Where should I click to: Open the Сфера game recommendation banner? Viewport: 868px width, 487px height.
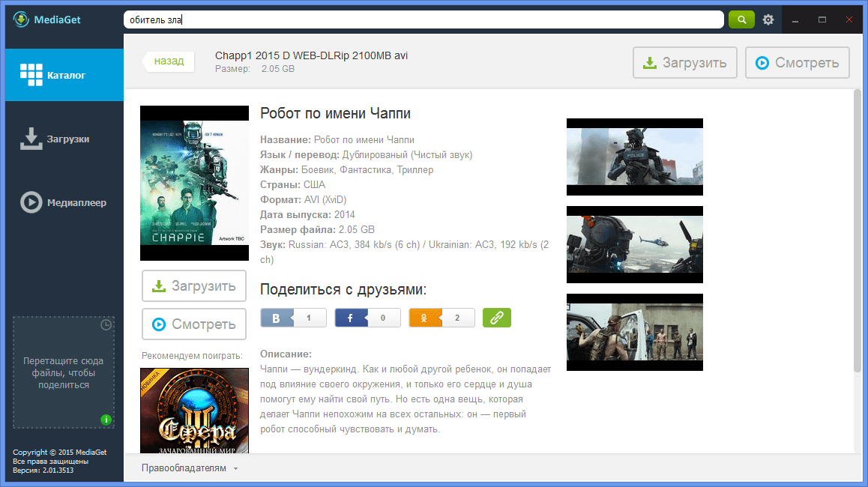tap(194, 411)
